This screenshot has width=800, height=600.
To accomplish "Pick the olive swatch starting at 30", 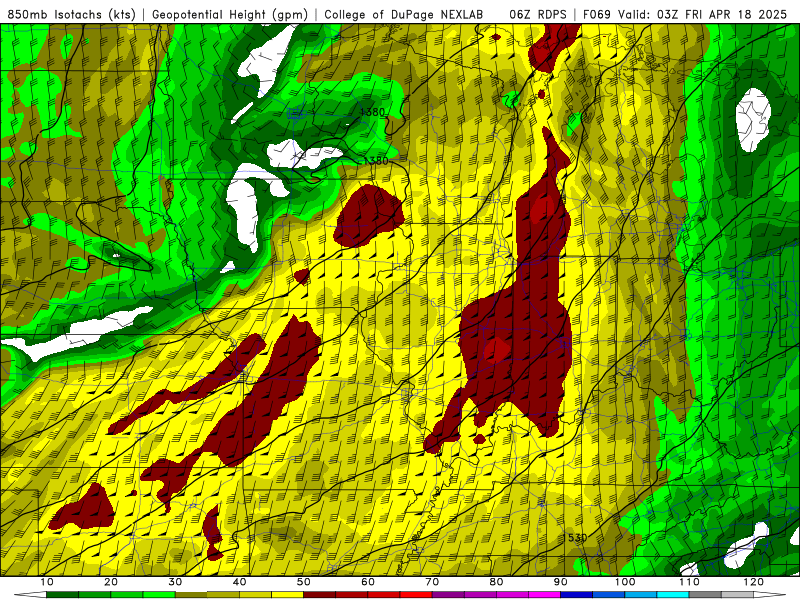I will [191, 595].
